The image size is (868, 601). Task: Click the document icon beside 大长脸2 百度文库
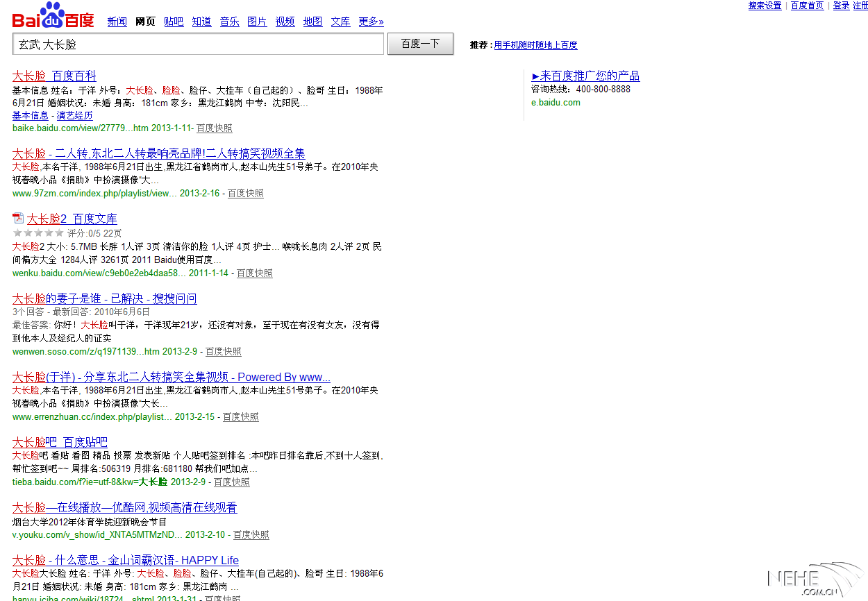coord(18,218)
